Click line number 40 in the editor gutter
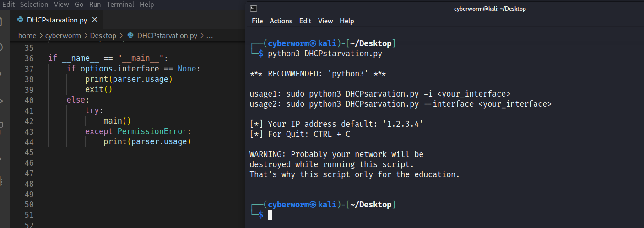644x228 pixels. tap(29, 100)
